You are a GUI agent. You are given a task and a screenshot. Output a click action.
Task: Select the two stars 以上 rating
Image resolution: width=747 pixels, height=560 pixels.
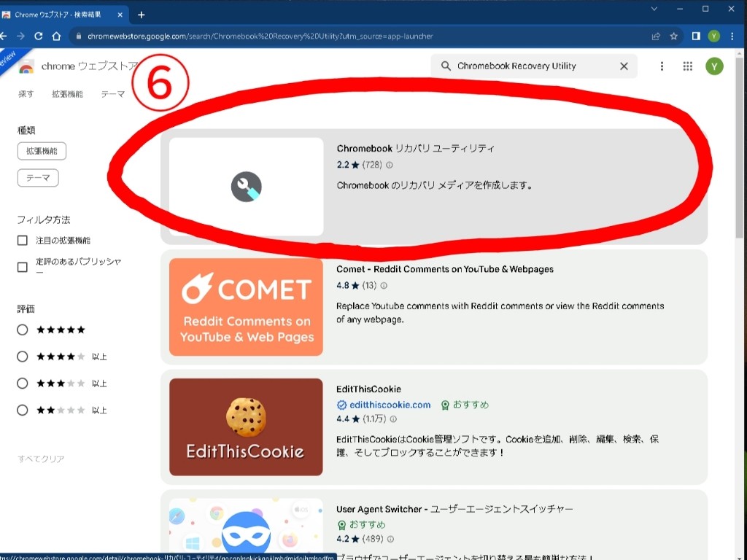23,410
